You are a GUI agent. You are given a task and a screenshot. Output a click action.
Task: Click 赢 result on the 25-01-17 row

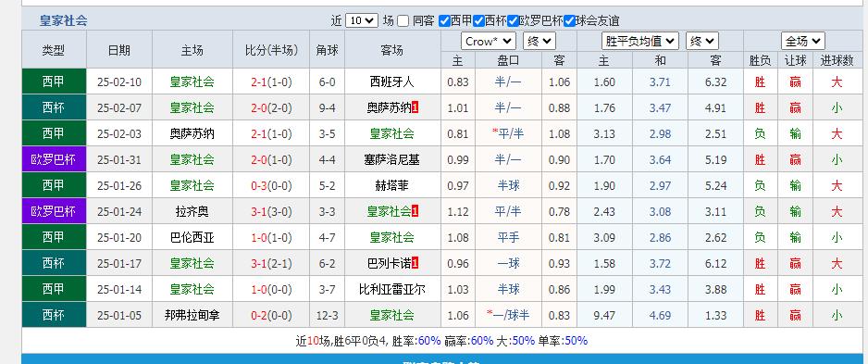coord(796,263)
